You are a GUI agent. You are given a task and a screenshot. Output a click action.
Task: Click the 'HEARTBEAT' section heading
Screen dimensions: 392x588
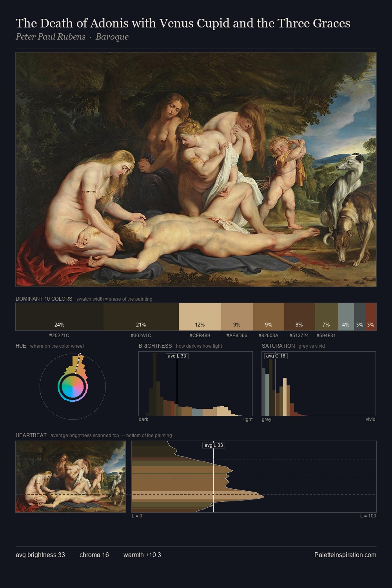[31, 435]
